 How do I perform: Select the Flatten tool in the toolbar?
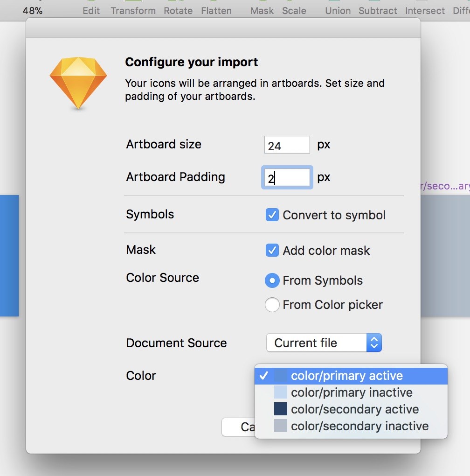click(x=216, y=10)
